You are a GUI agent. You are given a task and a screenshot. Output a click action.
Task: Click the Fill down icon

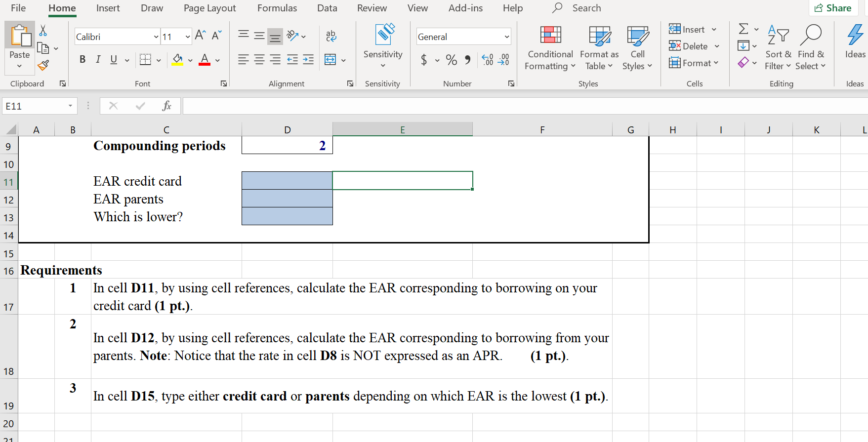(x=743, y=46)
